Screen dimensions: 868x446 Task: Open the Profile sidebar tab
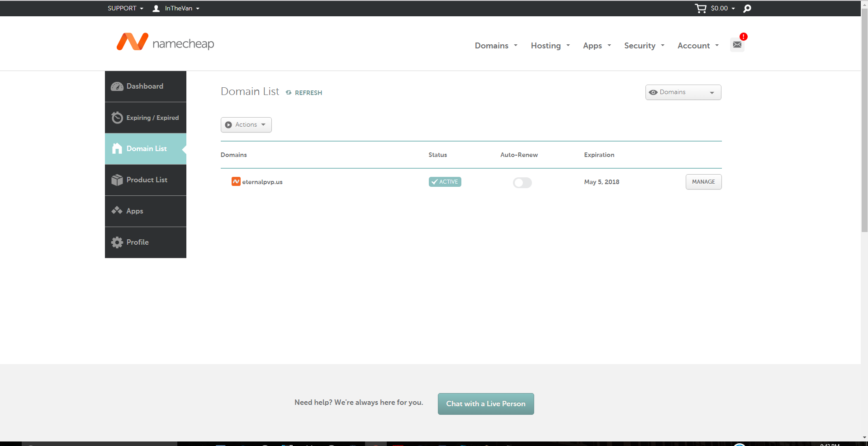[x=146, y=242]
